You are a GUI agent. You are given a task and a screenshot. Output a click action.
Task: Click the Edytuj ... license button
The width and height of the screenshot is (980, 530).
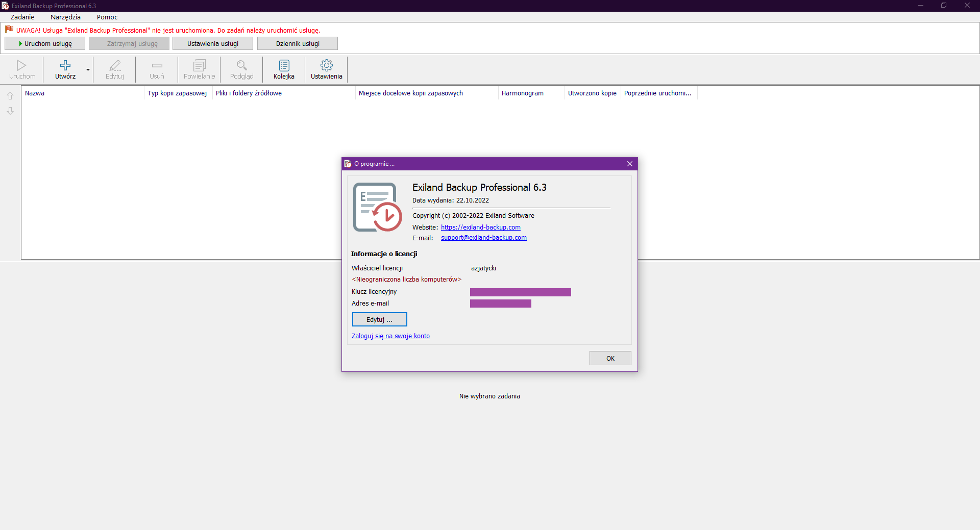(x=380, y=319)
